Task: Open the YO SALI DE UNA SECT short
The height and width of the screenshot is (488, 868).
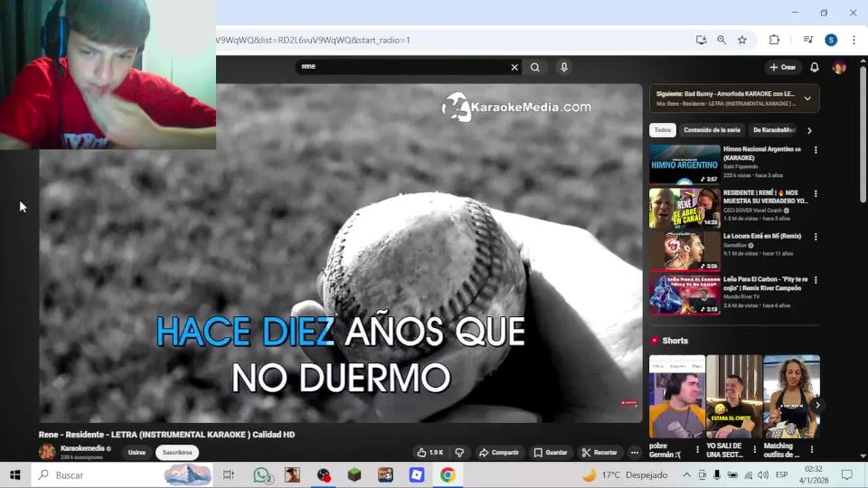Action: [734, 396]
